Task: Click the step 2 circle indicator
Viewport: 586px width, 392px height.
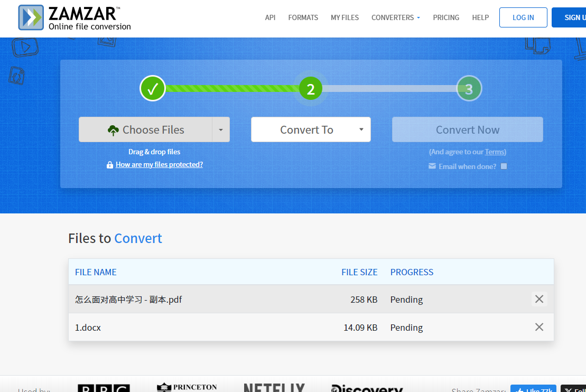Action: pyautogui.click(x=311, y=89)
